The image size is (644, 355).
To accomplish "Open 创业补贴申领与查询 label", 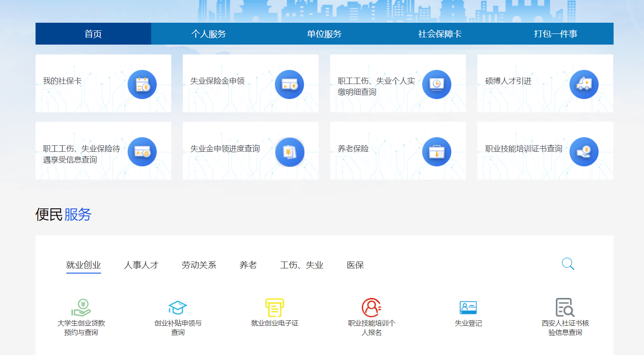I will (178, 328).
